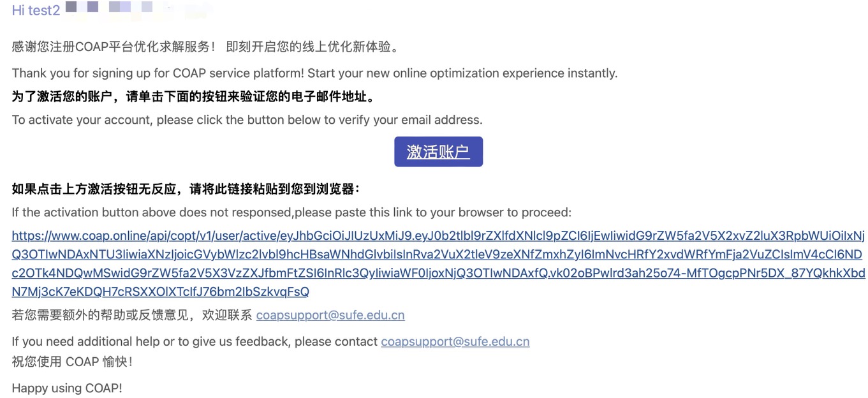Click the 'Hi test2' greeting text

pos(36,10)
